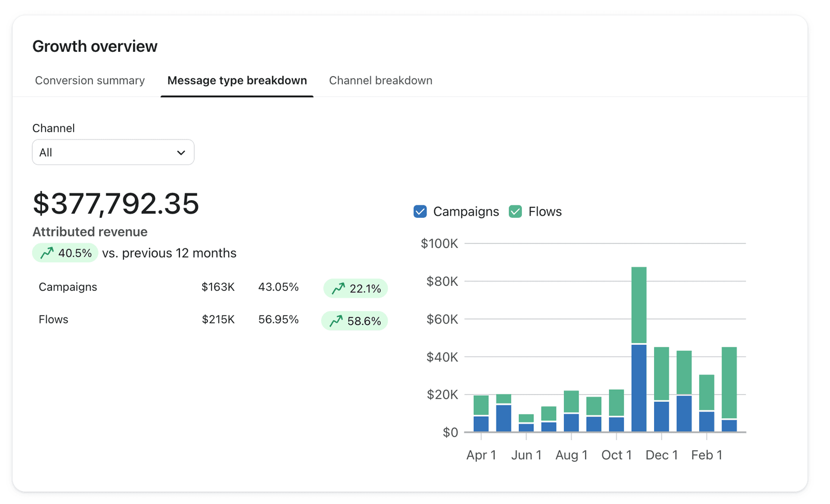Screen dimensions: 830x504
Task: Click the tallest chart bar's blue Campaigns segment
Action: [x=639, y=388]
